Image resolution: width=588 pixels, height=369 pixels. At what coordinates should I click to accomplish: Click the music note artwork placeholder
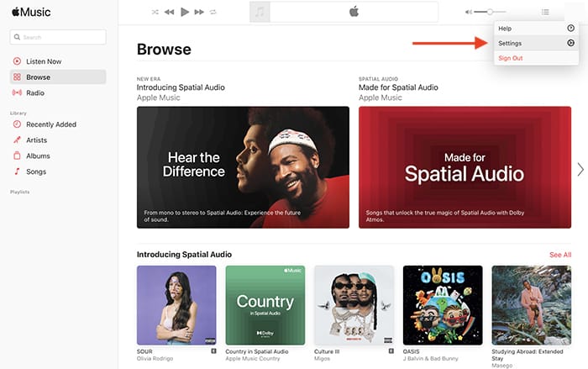click(x=260, y=12)
